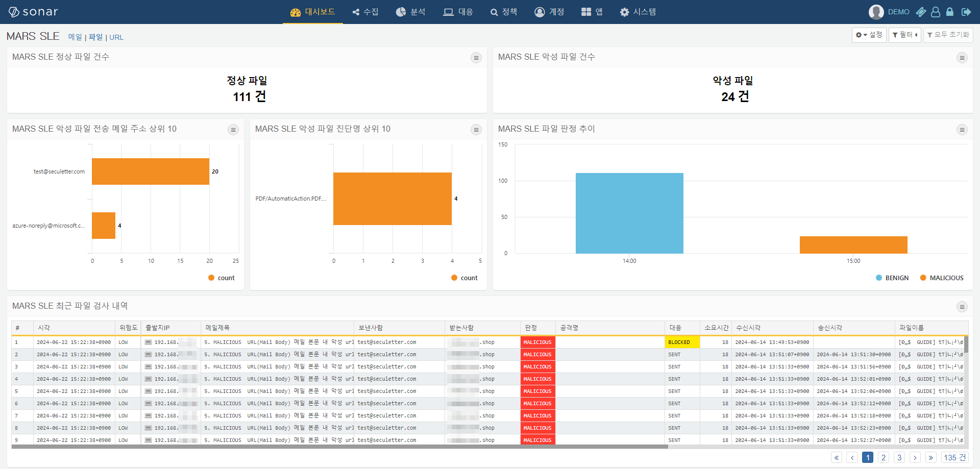Open menu of 진단명 상위 10 widget
This screenshot has height=469, width=980.
pyautogui.click(x=476, y=130)
